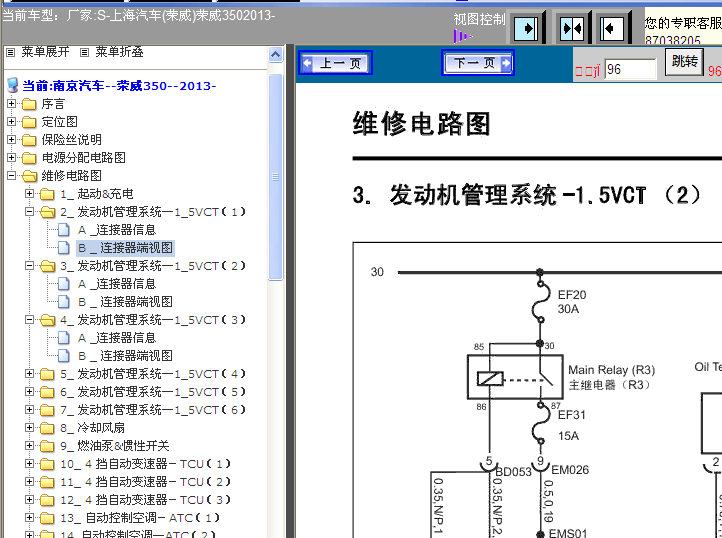Image resolution: width=722 pixels, height=538 pixels.
Task: Collapse 3_发动机管理系统-1_5VCT(2) node
Action: pyautogui.click(x=29, y=266)
